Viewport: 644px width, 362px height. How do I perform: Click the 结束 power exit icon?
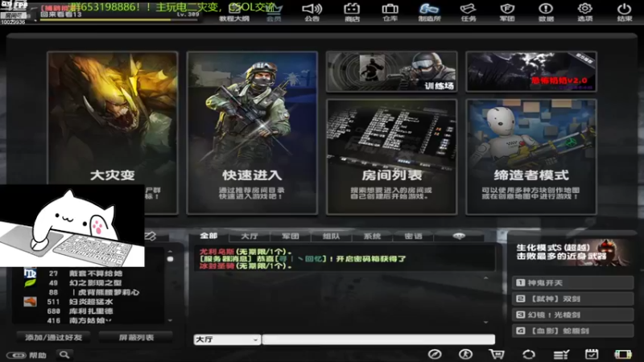pyautogui.click(x=625, y=12)
